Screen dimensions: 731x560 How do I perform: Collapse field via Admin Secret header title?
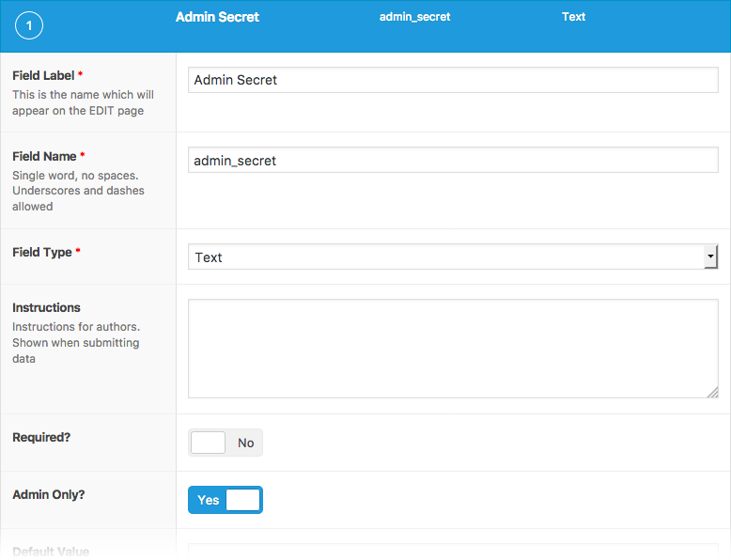pyautogui.click(x=217, y=17)
